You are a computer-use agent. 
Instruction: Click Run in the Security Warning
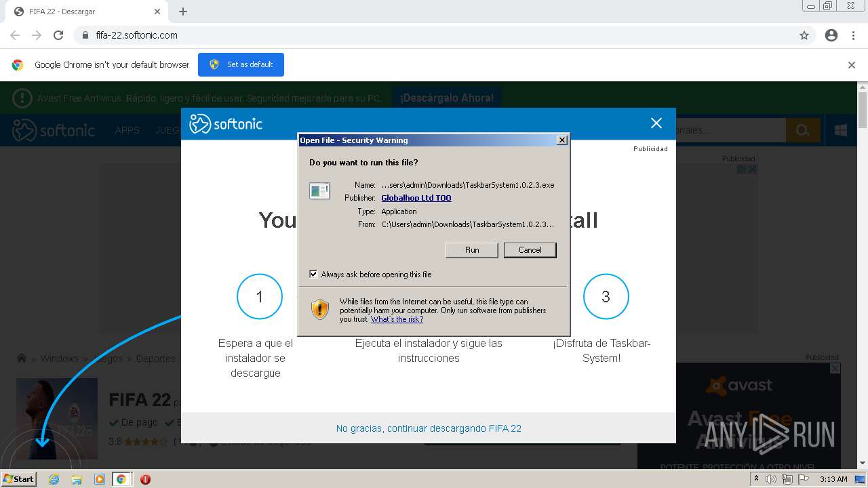(x=472, y=250)
